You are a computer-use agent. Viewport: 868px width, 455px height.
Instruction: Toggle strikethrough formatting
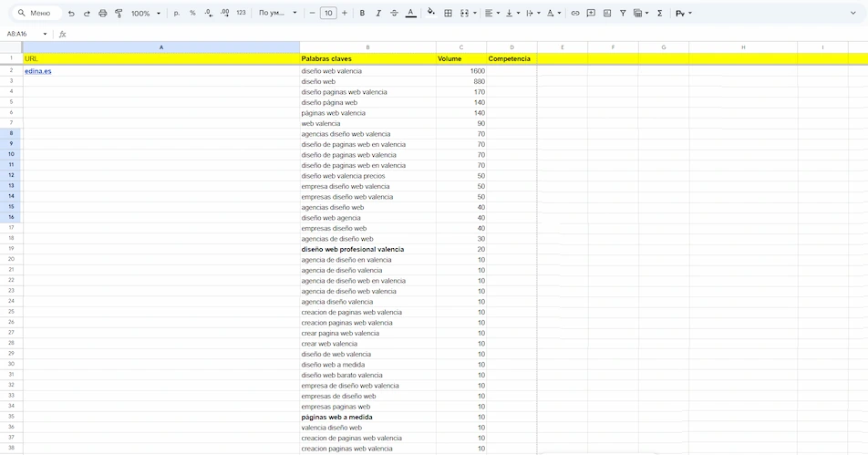coord(393,14)
